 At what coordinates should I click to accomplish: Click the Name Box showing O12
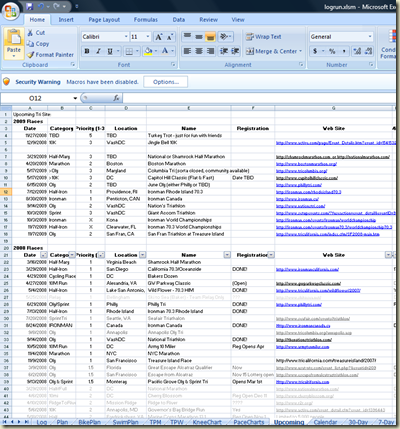39,98
